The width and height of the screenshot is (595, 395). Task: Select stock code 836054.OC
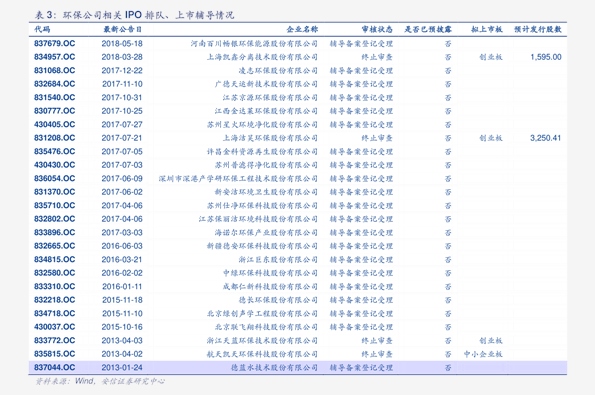pos(55,178)
